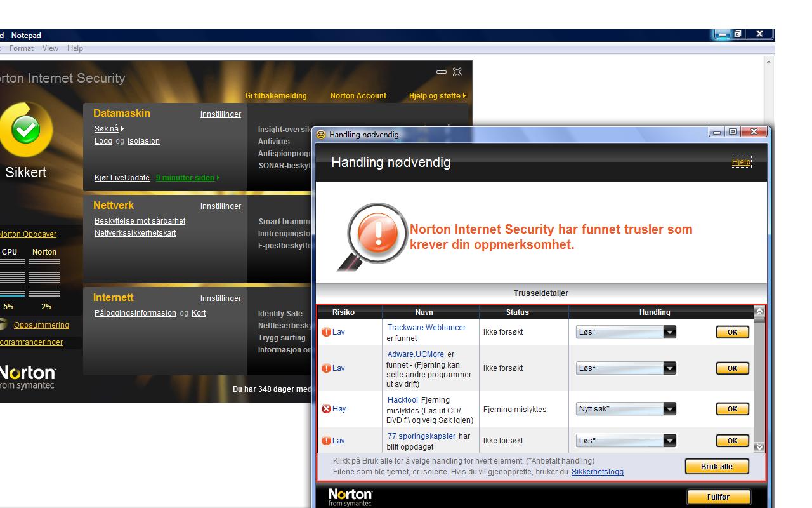Open action dropdown for Trackware.Webhancer
Image resolution: width=812 pixels, height=508 pixels.
click(669, 332)
